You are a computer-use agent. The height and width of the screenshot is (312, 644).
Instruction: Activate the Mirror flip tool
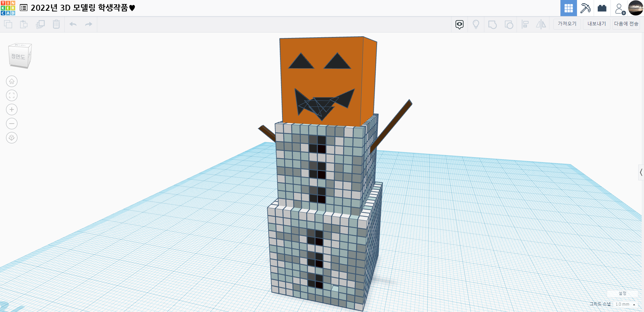(x=541, y=24)
